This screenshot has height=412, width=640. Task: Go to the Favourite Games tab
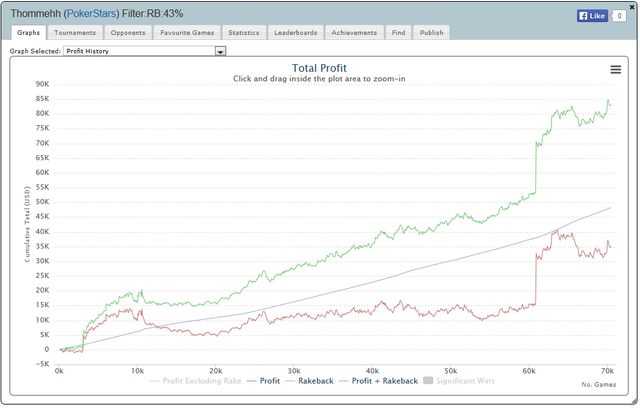pos(187,33)
